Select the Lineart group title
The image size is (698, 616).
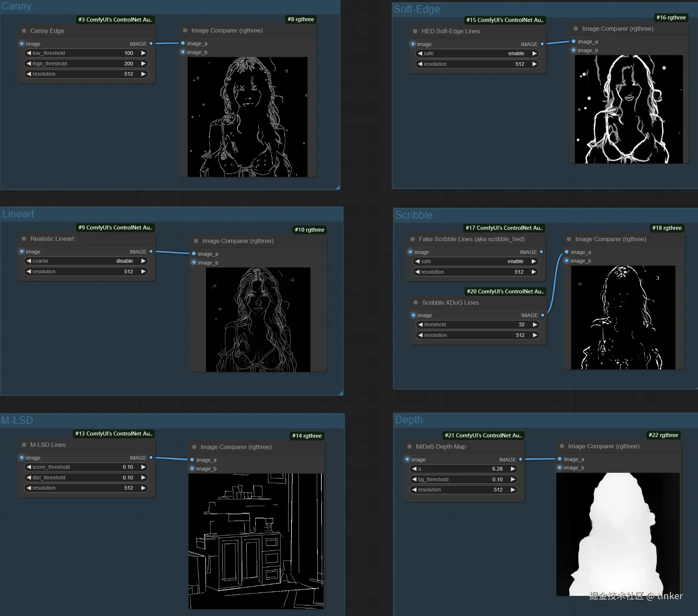18,214
